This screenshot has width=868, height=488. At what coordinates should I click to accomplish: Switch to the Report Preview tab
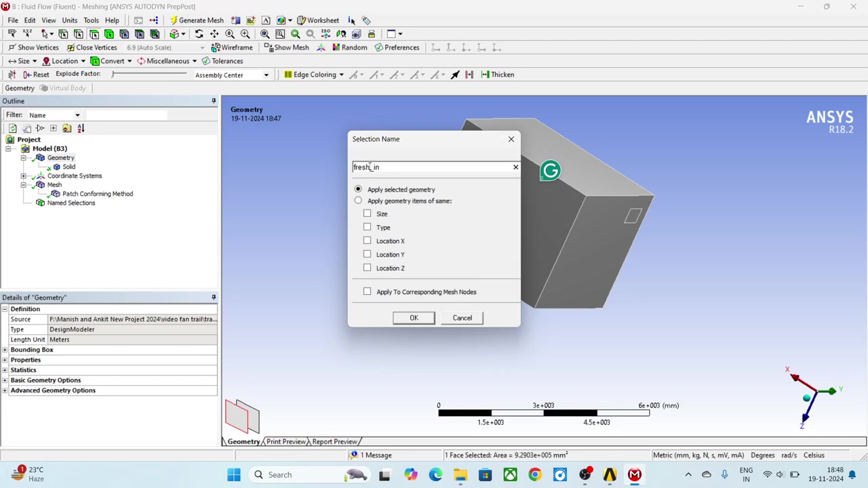[x=334, y=442]
